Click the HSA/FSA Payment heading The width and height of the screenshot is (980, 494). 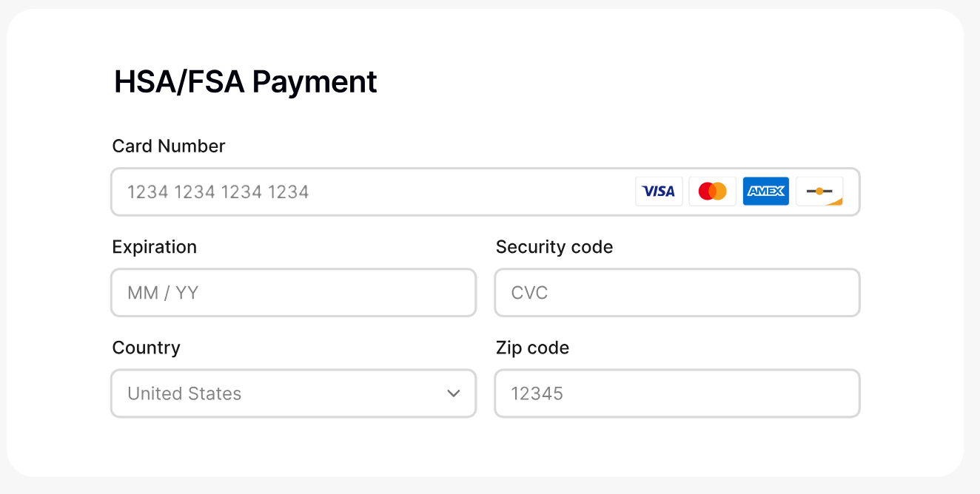(x=245, y=81)
